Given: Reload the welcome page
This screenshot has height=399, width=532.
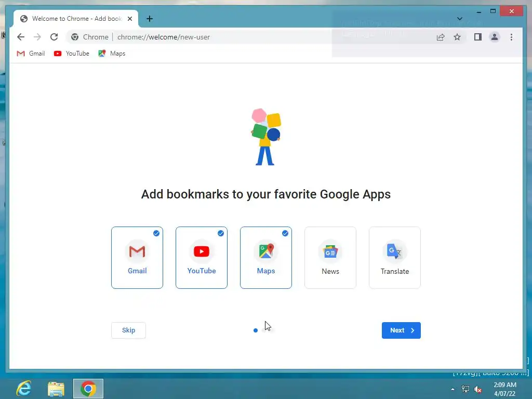Looking at the screenshot, I should 54,37.
